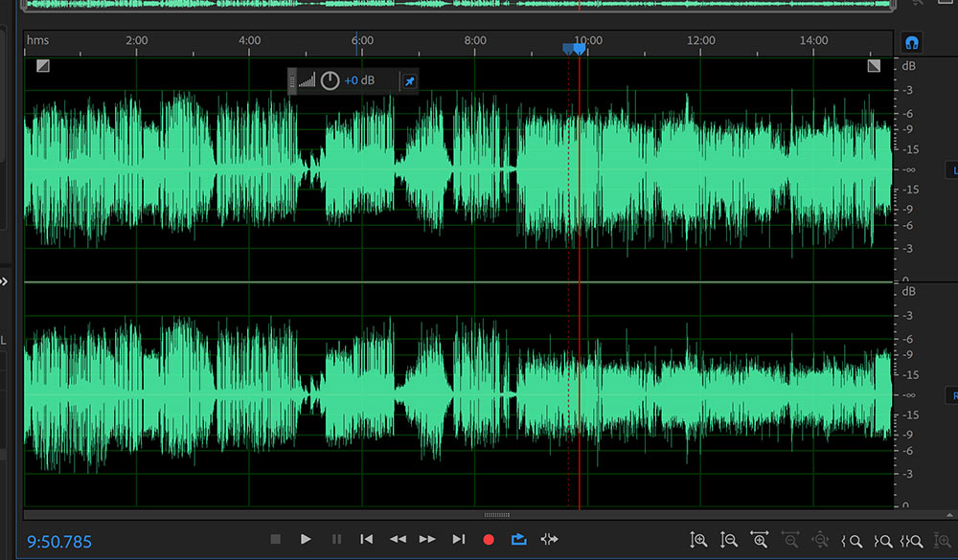The image size is (958, 560).
Task: Click the +0 dB gain value
Action: pyautogui.click(x=359, y=80)
